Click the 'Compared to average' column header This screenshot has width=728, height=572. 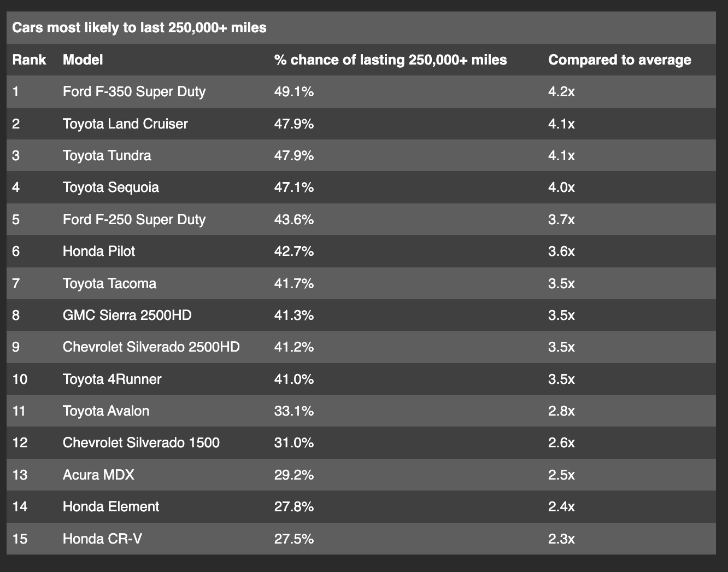[x=619, y=60]
